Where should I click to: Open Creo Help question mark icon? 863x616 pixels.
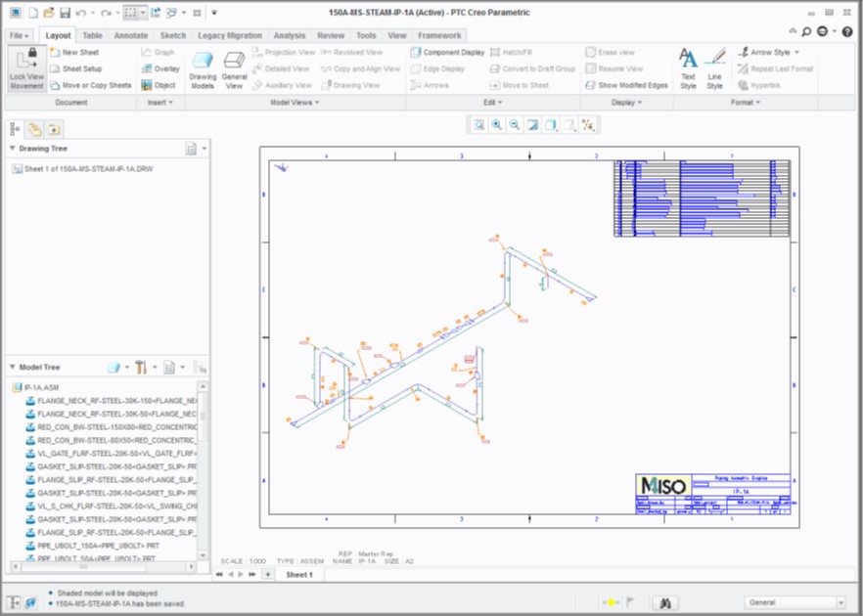tap(847, 32)
